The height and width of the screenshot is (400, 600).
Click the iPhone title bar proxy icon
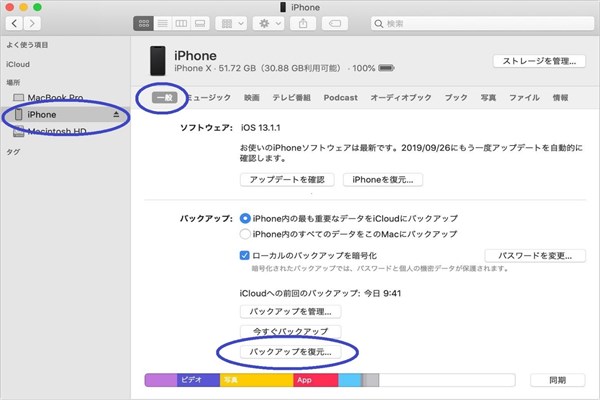point(283,7)
